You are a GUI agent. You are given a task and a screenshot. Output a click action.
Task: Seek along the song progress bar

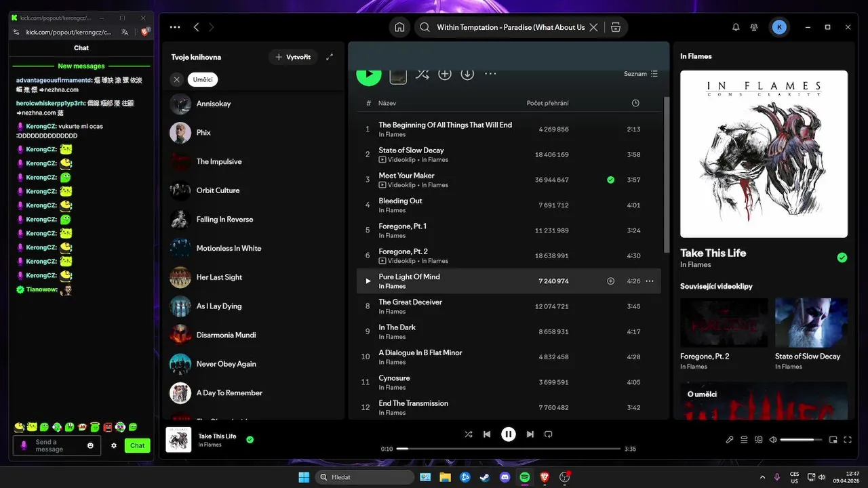click(x=509, y=449)
